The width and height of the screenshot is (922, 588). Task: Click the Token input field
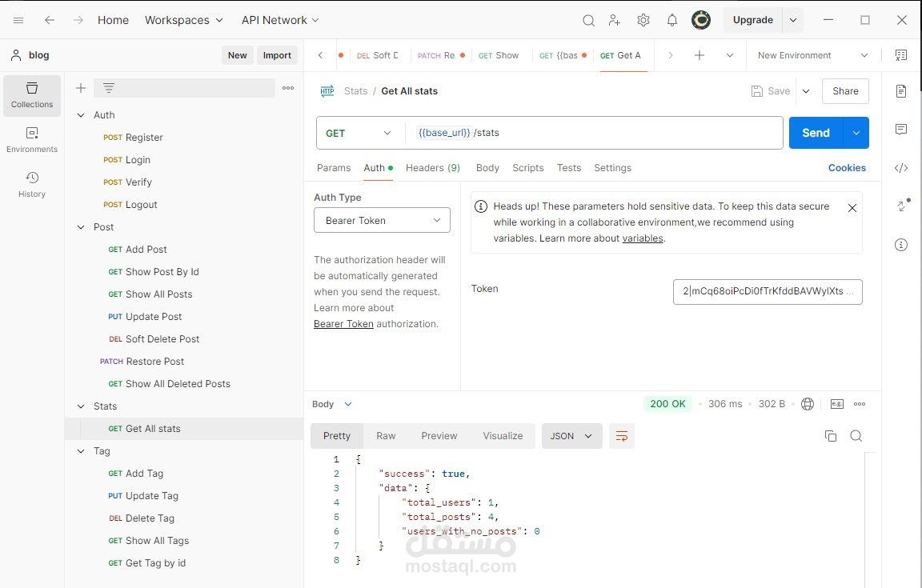point(767,291)
